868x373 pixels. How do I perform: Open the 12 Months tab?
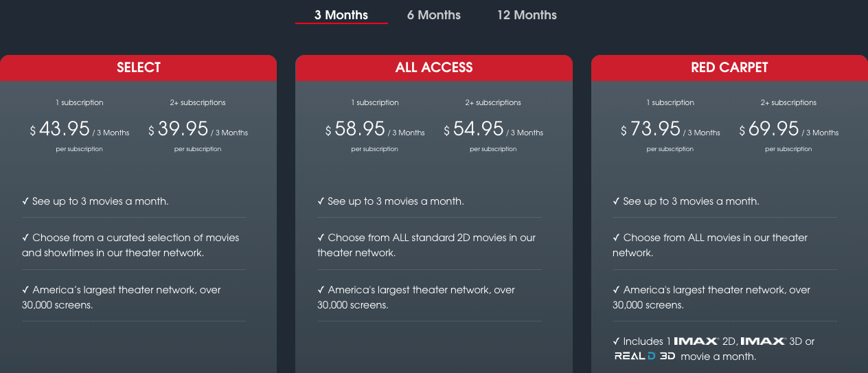click(527, 15)
